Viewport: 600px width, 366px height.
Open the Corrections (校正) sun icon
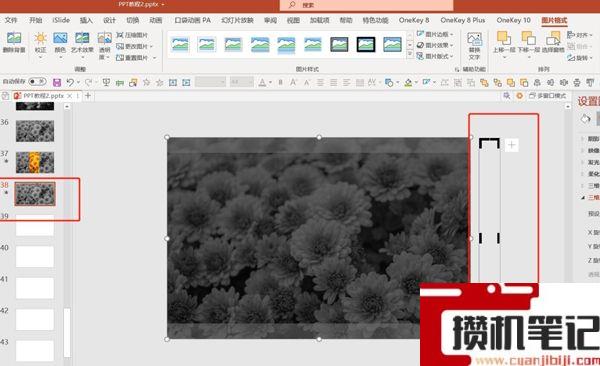[40, 38]
